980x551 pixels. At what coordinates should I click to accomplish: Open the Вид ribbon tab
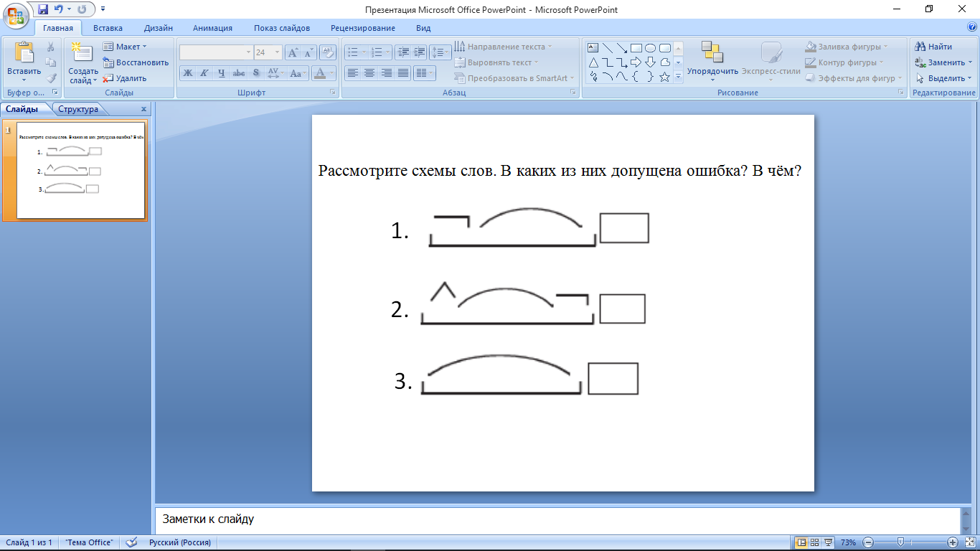pyautogui.click(x=423, y=28)
